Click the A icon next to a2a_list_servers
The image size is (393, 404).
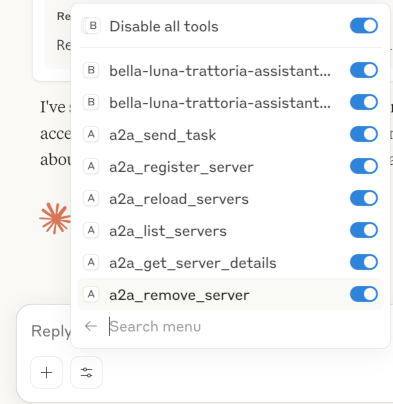coord(91,230)
